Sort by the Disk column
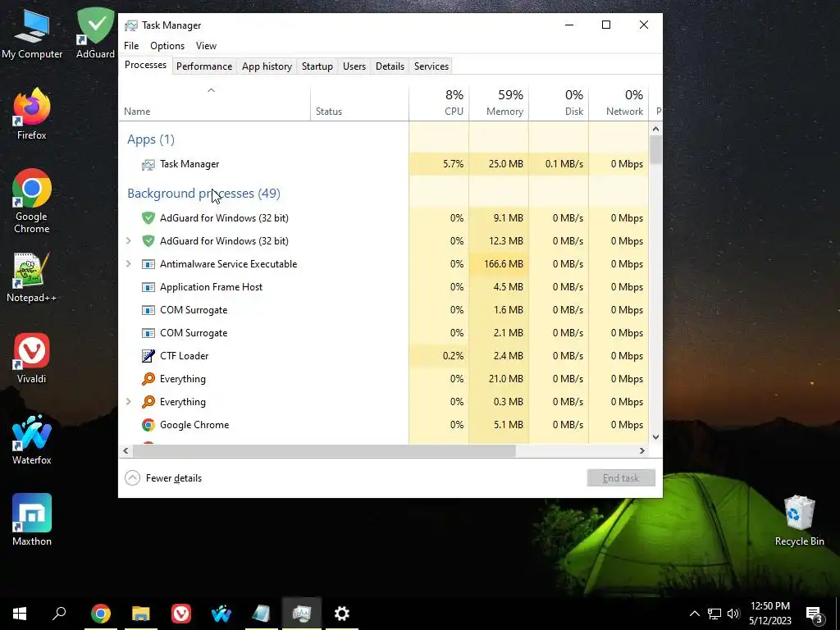 [x=559, y=103]
